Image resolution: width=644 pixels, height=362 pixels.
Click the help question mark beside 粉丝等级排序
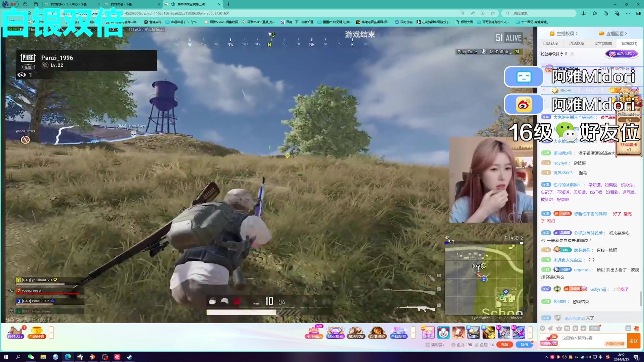tap(572, 54)
